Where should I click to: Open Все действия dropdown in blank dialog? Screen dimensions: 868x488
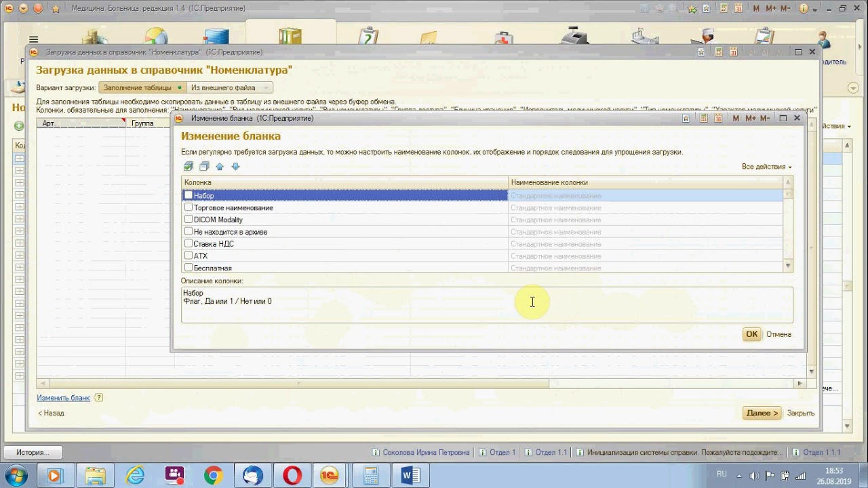click(x=766, y=167)
